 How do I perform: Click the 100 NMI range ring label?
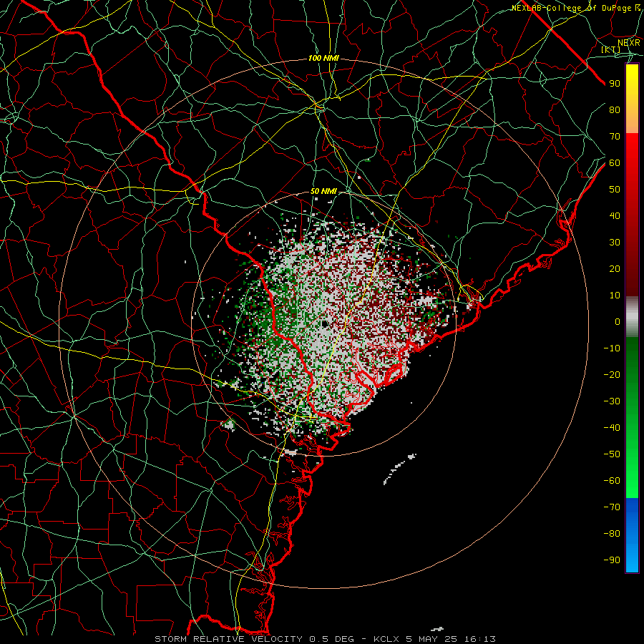(x=323, y=59)
